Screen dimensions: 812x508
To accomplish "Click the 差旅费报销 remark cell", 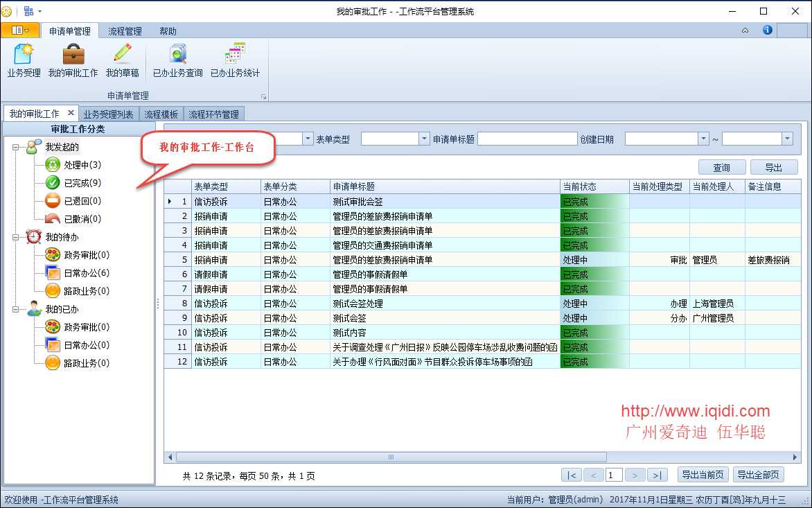I will click(x=773, y=260).
